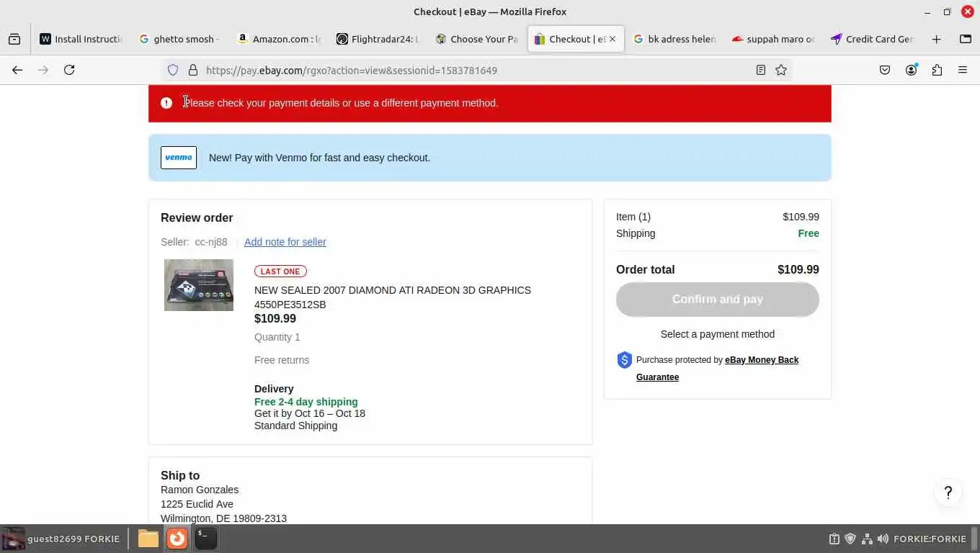The height and width of the screenshot is (553, 980).
Task: Click the name Ramon Gonzales
Action: tap(200, 490)
